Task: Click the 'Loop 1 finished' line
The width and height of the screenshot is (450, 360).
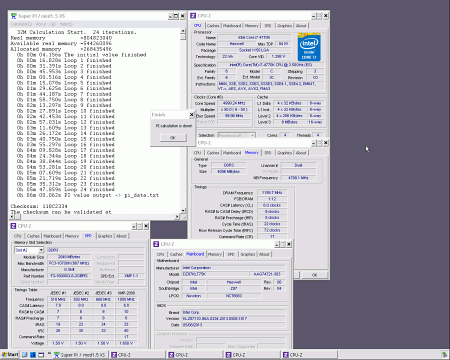Action: (x=64, y=60)
